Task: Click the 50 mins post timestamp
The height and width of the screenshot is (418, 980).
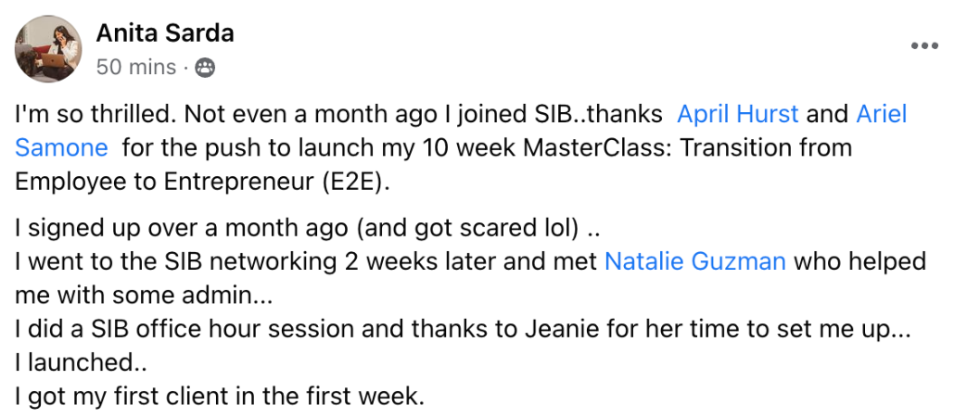Action: pyautogui.click(x=136, y=67)
